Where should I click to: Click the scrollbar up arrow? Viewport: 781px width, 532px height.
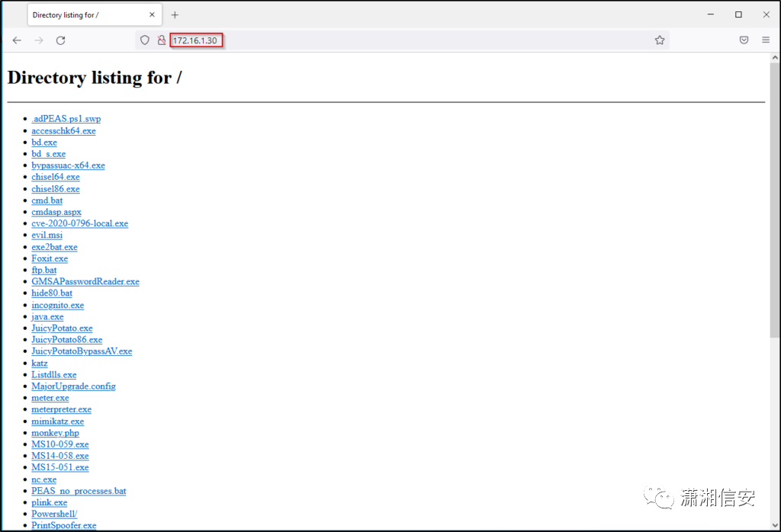coord(775,58)
